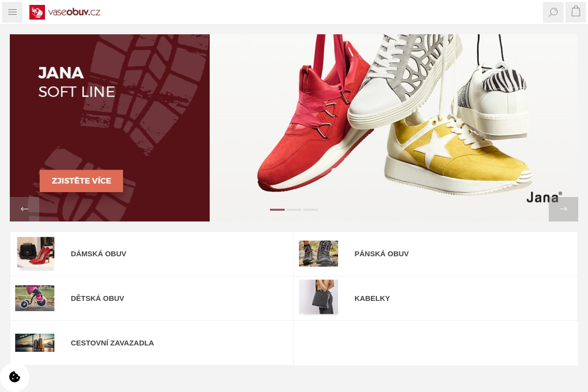
Task: Select the second carousel indicator
Action: 294,210
